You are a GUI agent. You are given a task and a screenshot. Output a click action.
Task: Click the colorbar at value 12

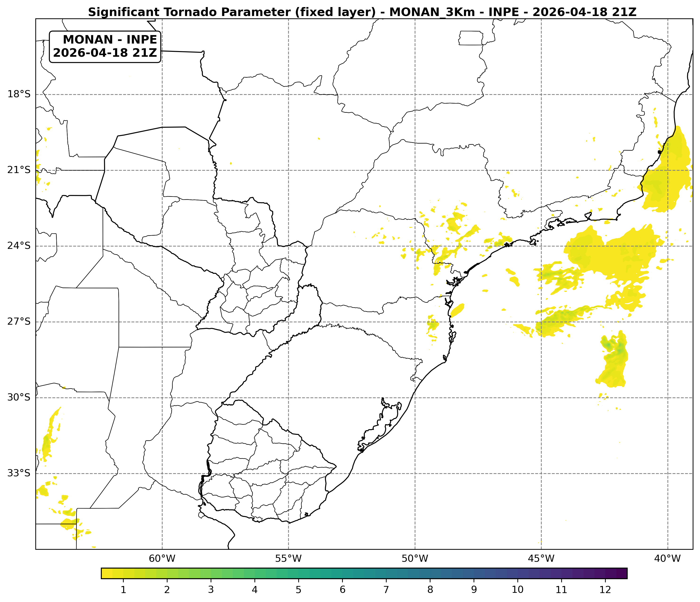pos(605,573)
